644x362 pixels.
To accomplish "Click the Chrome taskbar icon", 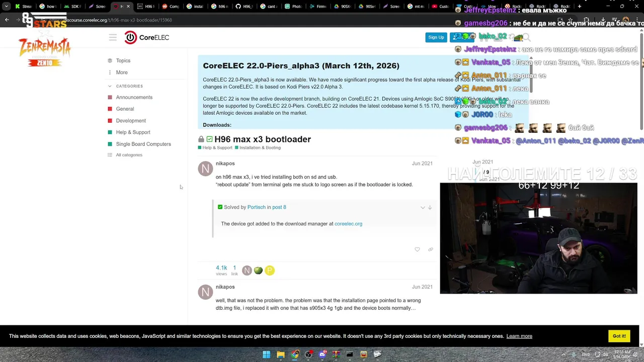I will 295,354.
